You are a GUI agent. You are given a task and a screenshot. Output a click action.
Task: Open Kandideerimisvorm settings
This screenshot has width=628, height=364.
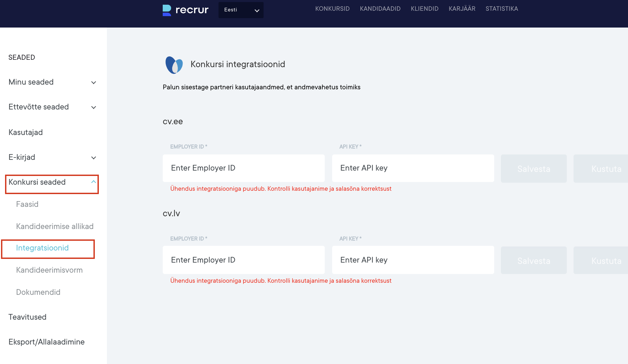tap(49, 270)
